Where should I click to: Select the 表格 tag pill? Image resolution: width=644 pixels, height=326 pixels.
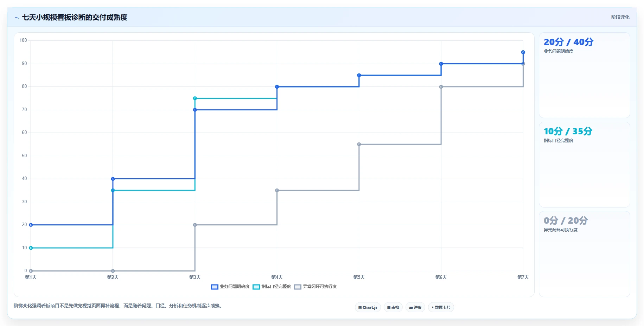[x=393, y=307]
